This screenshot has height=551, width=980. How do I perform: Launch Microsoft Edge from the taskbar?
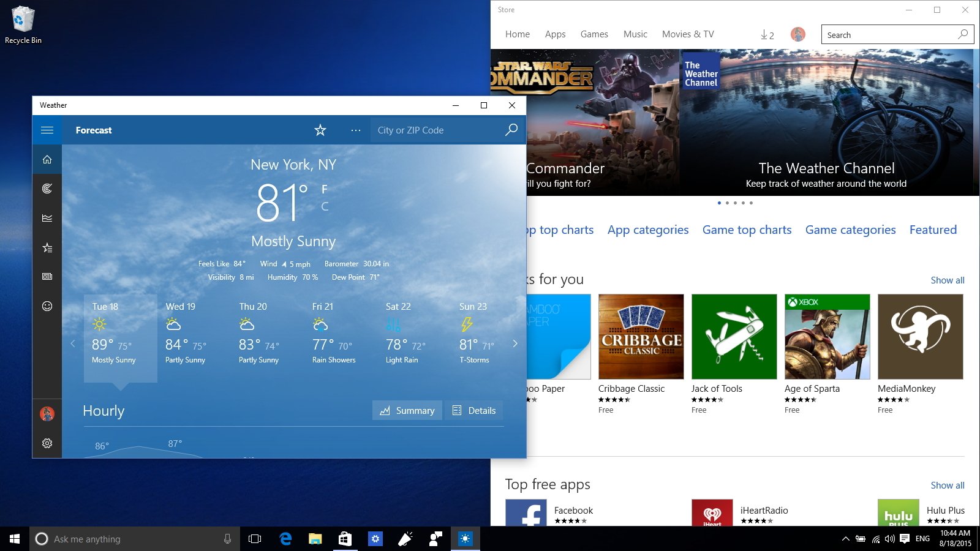[x=285, y=539]
